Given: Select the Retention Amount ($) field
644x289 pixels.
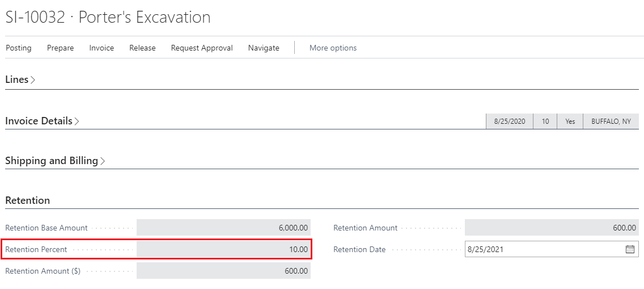Looking at the screenshot, I should click(223, 271).
